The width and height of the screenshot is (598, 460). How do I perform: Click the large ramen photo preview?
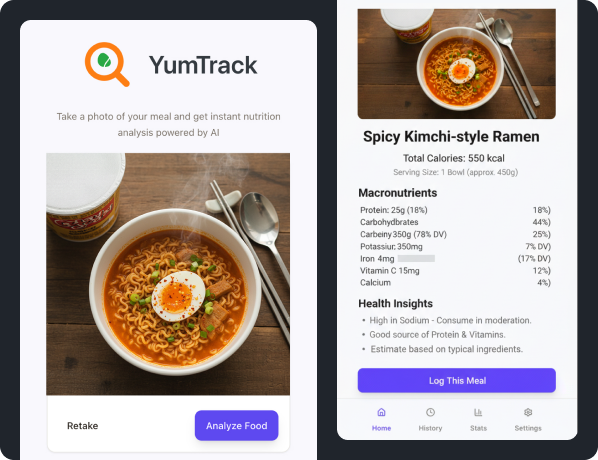click(x=168, y=274)
